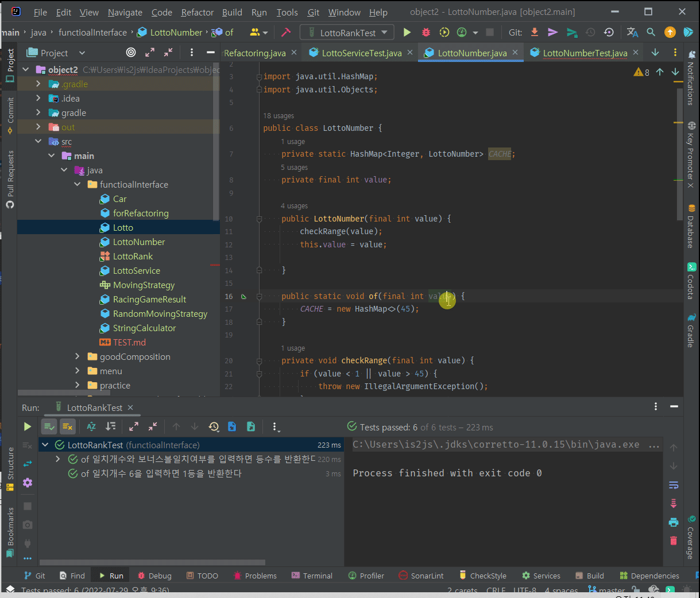Click the green Run button in top toolbar
The image size is (700, 598).
coord(407,33)
